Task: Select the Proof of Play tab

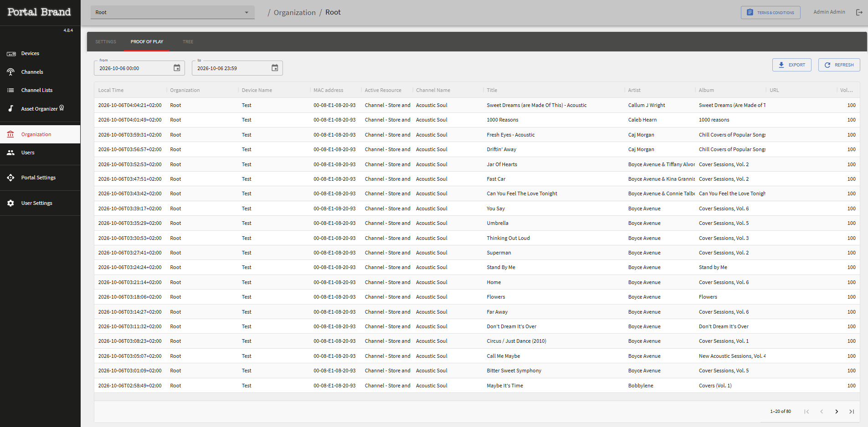Action: pyautogui.click(x=147, y=42)
